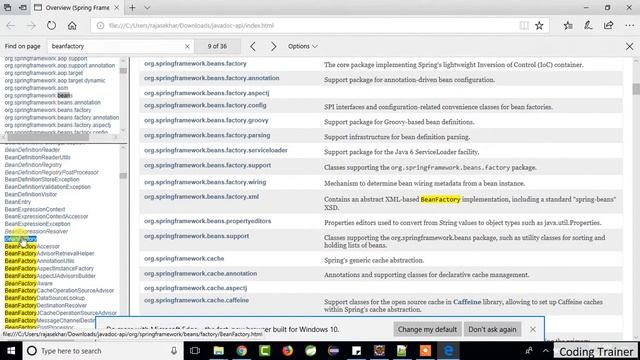Open org.springframework.beans.factory package link
640x360 pixels.
[x=195, y=64]
